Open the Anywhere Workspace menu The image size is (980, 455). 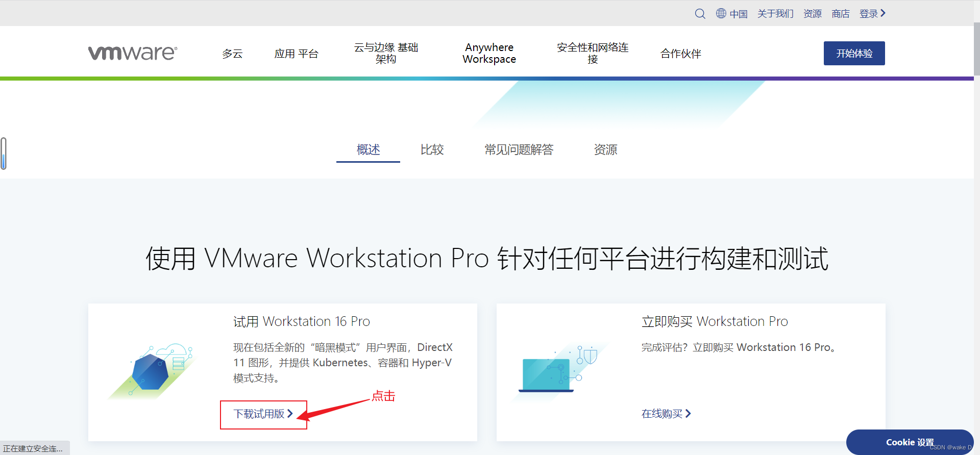(489, 53)
